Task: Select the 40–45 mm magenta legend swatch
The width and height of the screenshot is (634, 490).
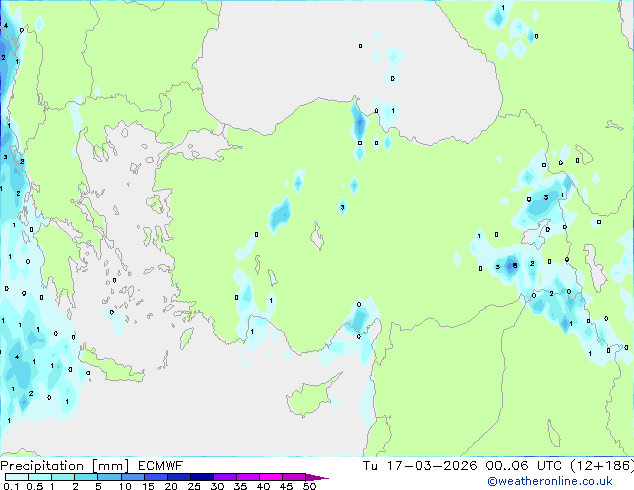Action: (271, 477)
